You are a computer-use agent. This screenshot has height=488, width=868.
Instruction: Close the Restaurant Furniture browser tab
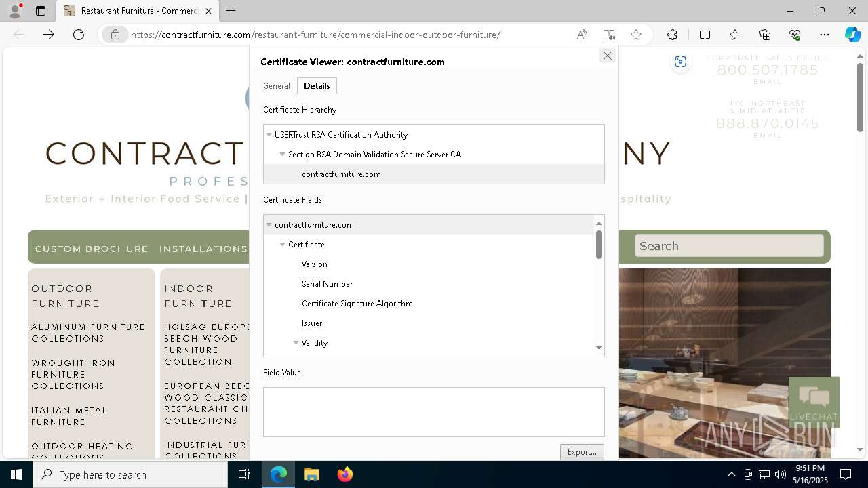208,11
